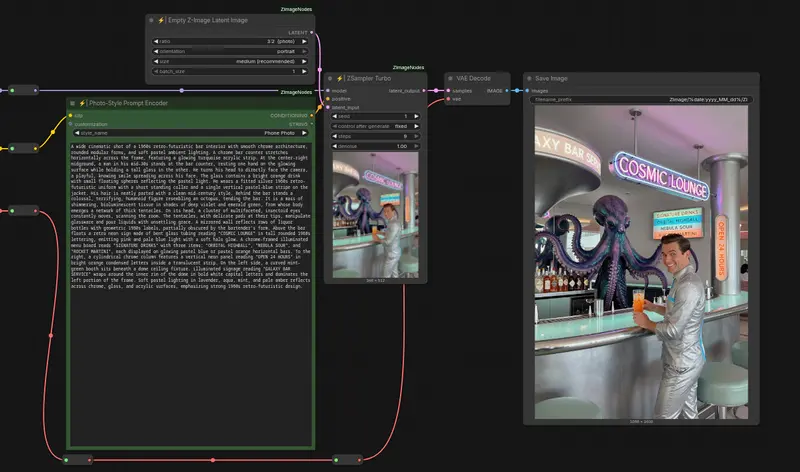Click the LATENT output socket on Empty Latent node

(312, 32)
